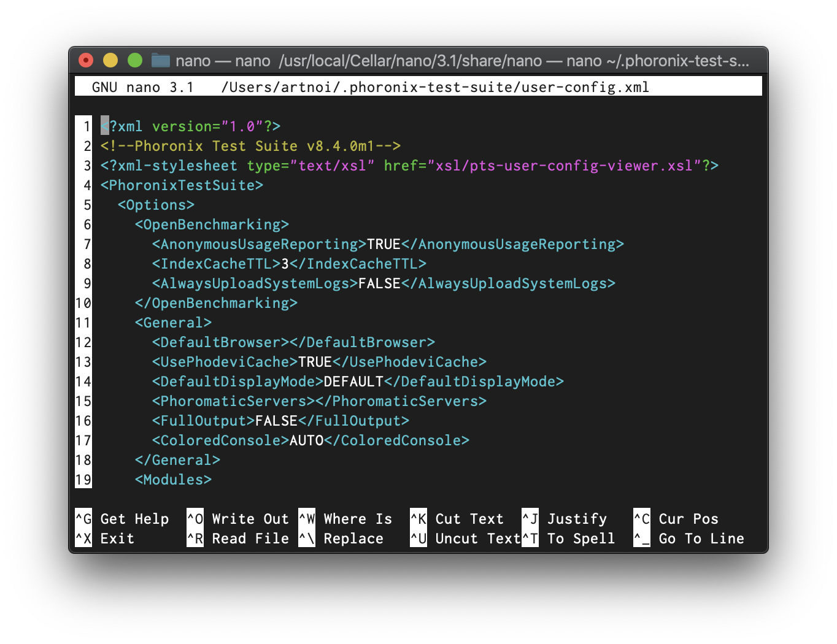This screenshot has height=644, width=837.
Task: Click the ^J Justify shortcut
Action: point(565,519)
